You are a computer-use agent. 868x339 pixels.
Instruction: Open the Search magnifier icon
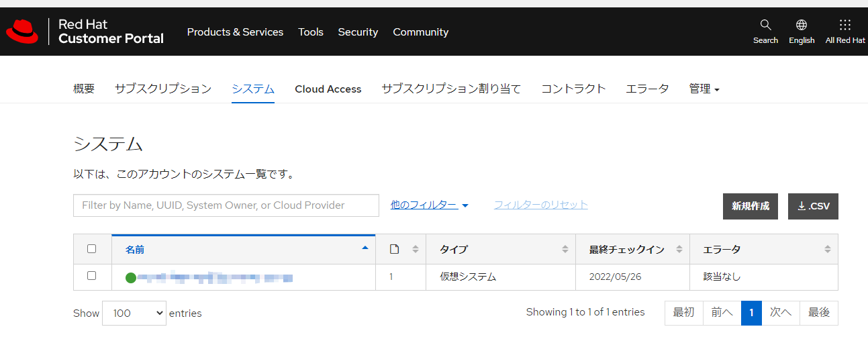[765, 26]
